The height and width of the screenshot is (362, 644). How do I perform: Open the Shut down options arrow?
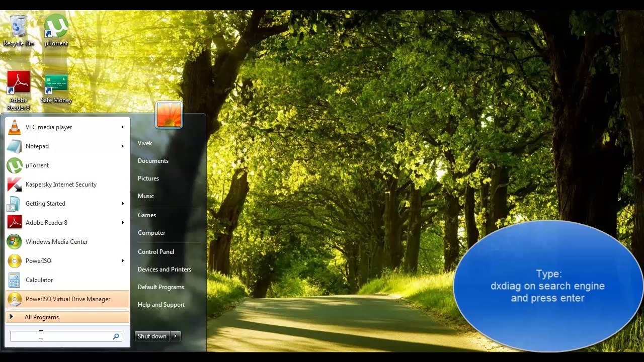click(176, 336)
